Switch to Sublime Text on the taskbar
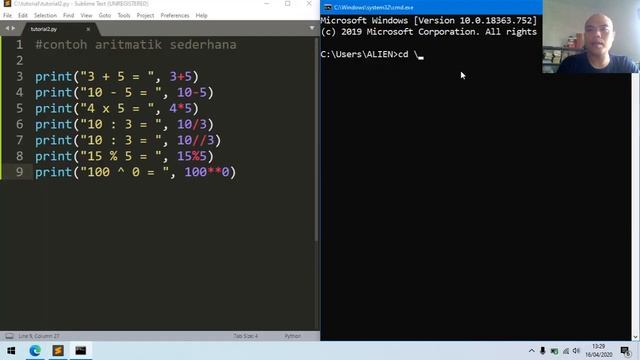This screenshot has width=640, height=360. 58,351
